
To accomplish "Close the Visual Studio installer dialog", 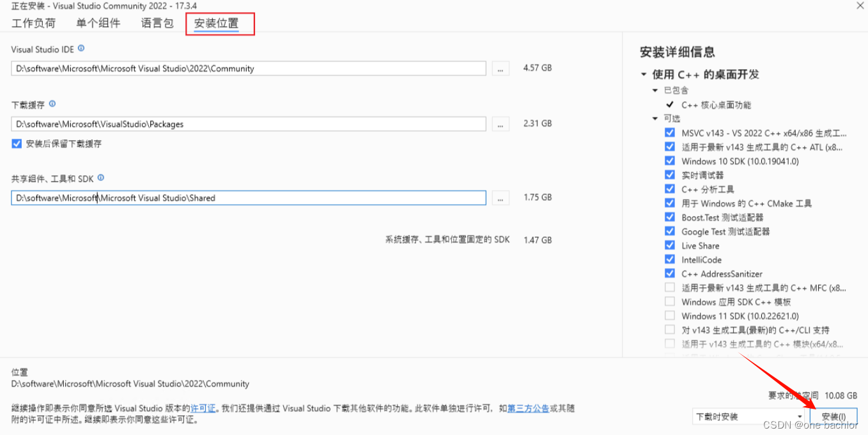I will [x=860, y=4].
